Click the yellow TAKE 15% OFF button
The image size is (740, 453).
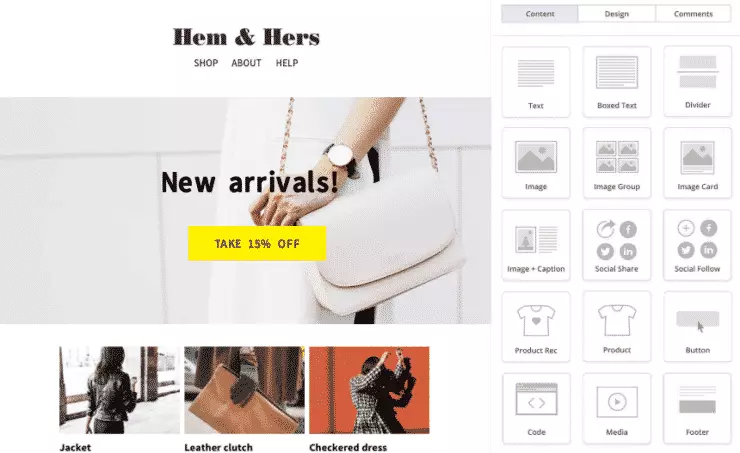pyautogui.click(x=257, y=243)
